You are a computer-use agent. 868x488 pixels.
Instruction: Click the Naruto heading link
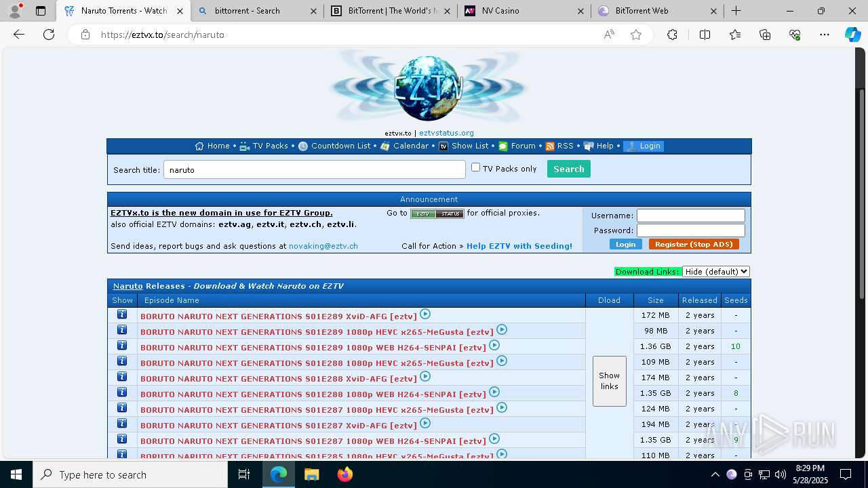(x=128, y=286)
